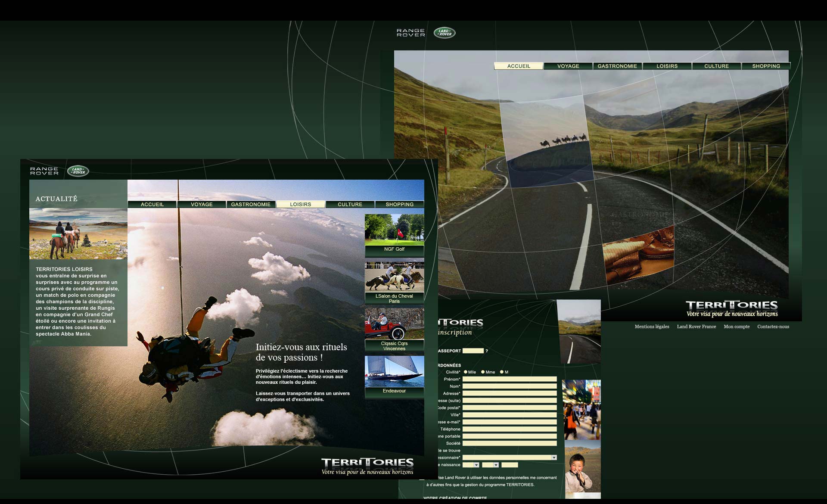
Task: Focus the Téléphone portable field
Action: [x=510, y=436]
